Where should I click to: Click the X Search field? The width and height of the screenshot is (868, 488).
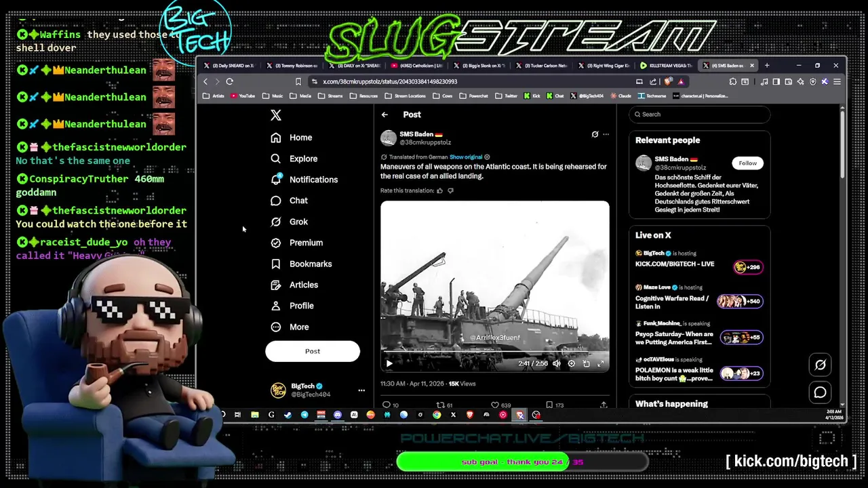click(699, 115)
